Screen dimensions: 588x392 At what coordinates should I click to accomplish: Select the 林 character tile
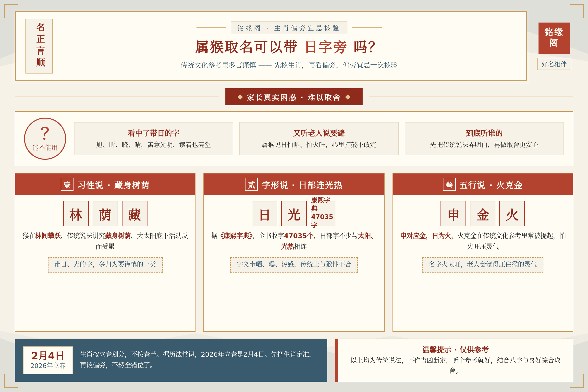(76, 214)
